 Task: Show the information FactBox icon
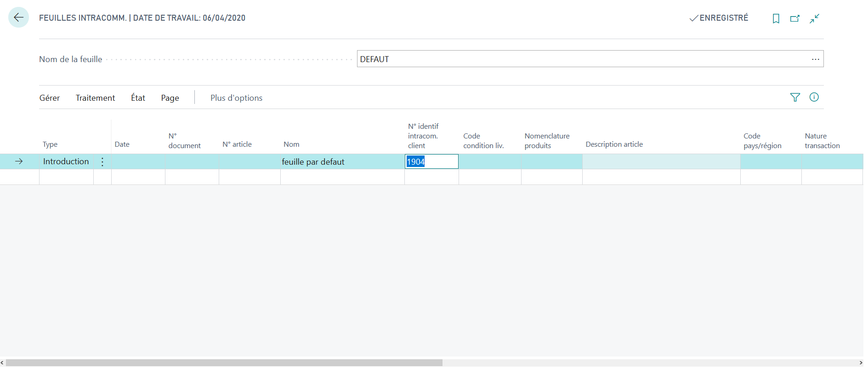(x=814, y=97)
